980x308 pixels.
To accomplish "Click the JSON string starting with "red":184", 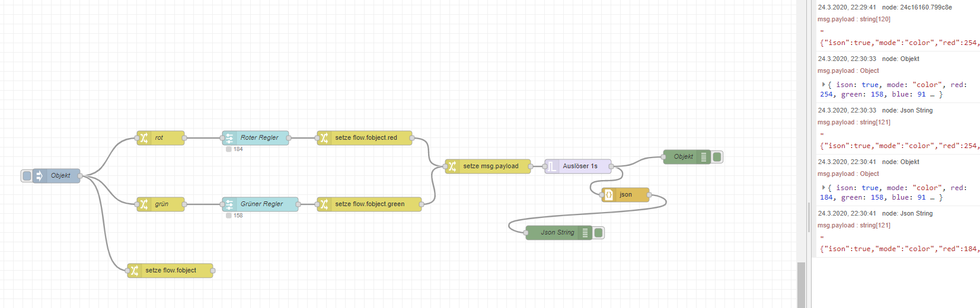I will [x=899, y=249].
